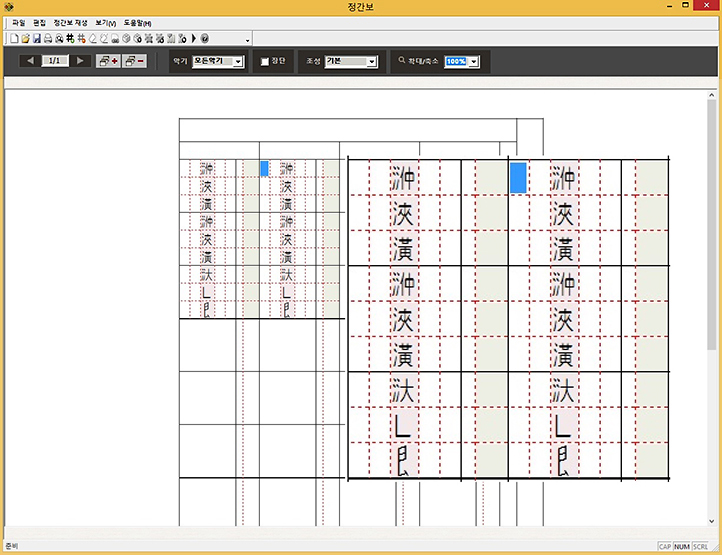This screenshot has width=722, height=555.
Task: Open the 정간보 재생 menu
Action: (70, 23)
